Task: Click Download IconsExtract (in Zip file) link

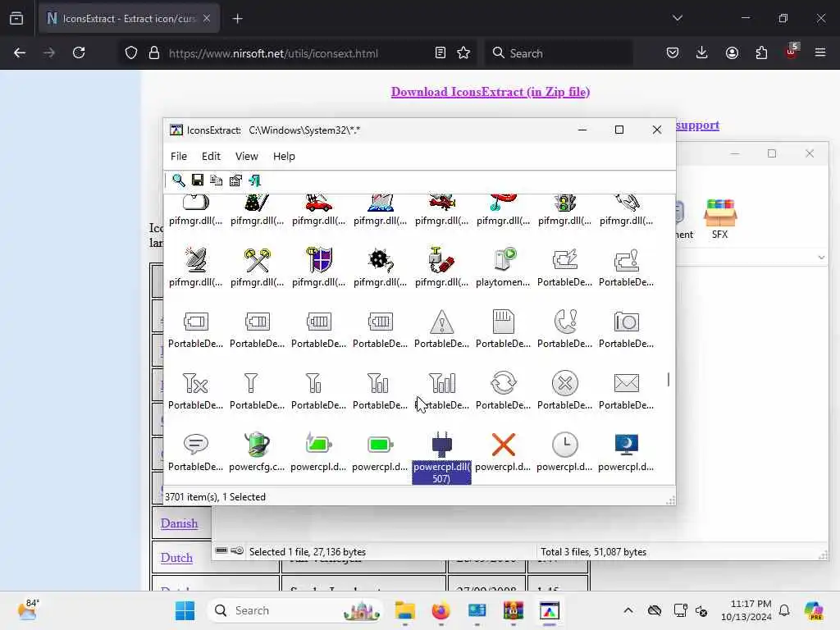Action: point(491,92)
